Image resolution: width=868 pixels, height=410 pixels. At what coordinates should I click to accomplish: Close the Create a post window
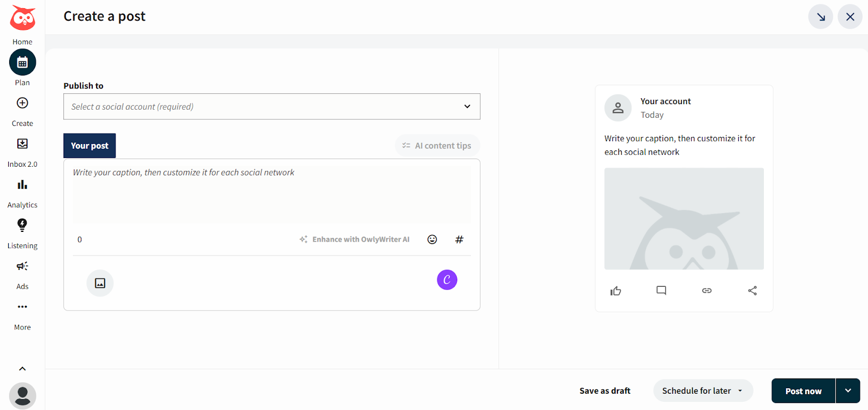coord(850,17)
